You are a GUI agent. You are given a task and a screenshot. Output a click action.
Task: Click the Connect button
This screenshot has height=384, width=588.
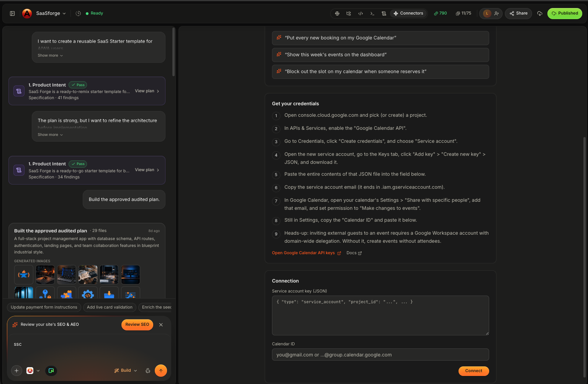[473, 371]
